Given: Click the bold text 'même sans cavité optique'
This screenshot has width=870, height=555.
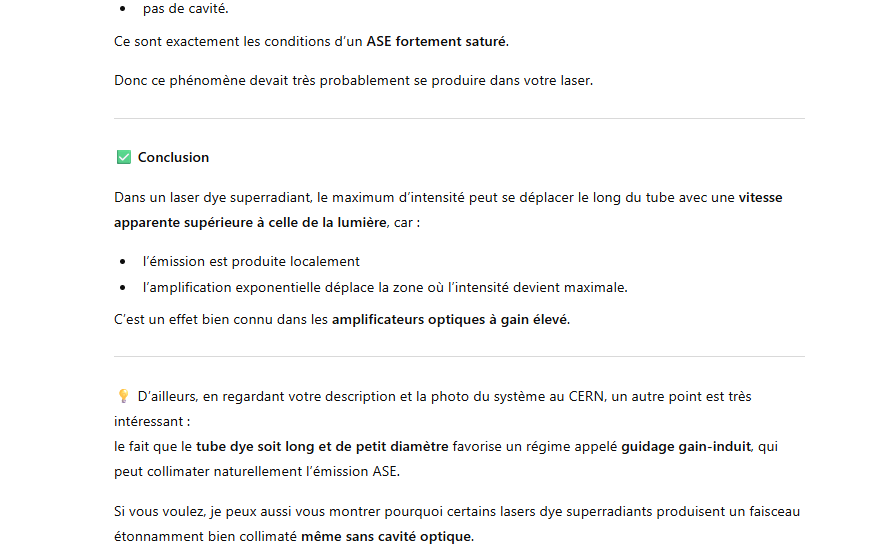Looking at the screenshot, I should (386, 536).
